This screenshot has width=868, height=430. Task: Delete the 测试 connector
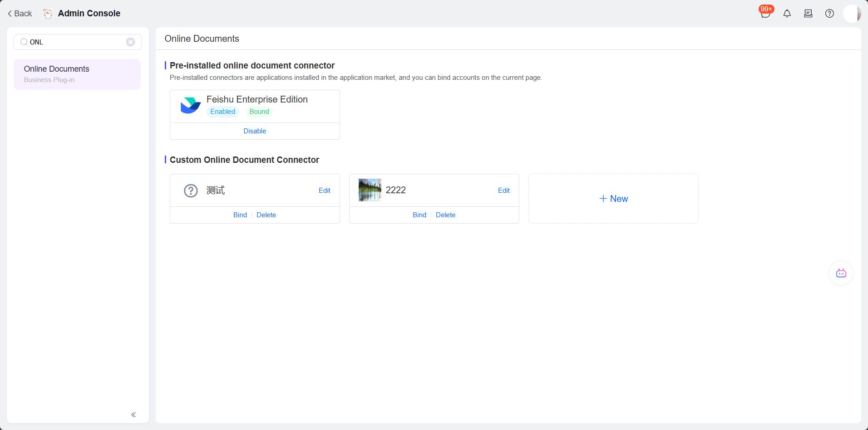[x=266, y=215]
